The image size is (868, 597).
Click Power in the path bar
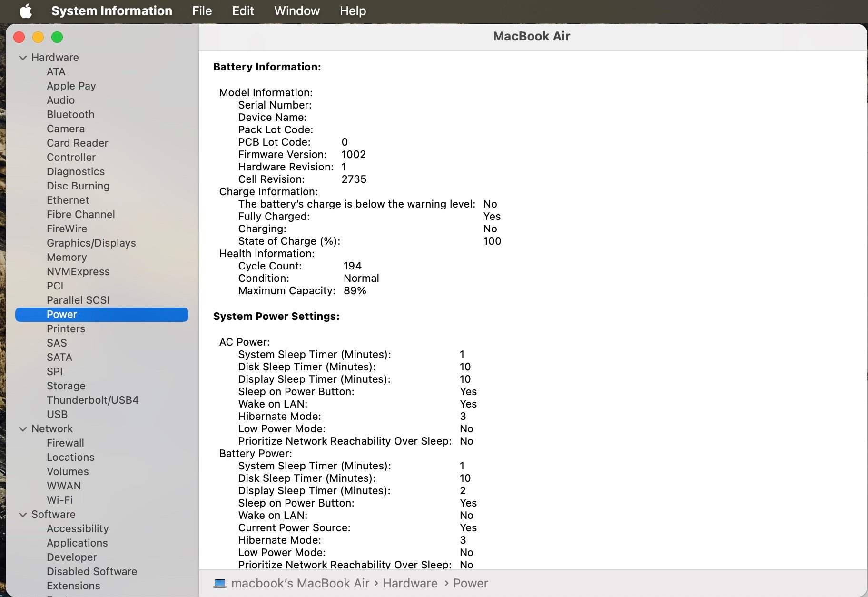pos(470,583)
